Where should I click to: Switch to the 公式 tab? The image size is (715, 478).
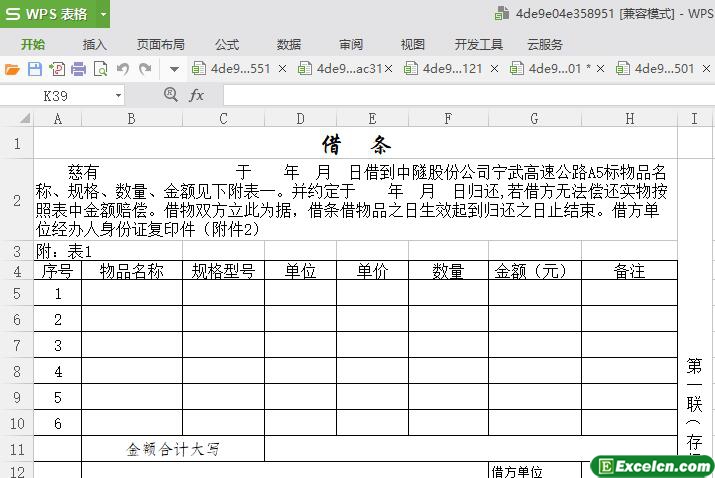(227, 44)
